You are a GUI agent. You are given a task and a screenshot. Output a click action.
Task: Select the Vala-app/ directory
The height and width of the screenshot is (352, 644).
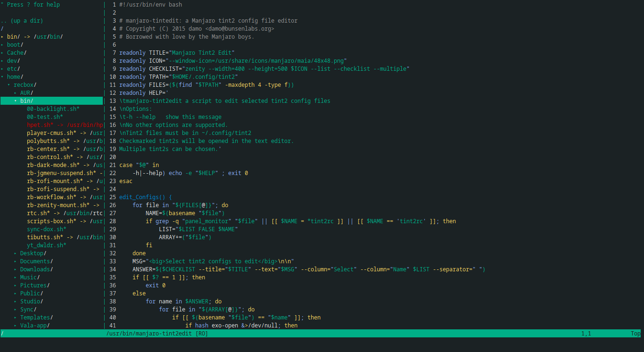click(34, 326)
